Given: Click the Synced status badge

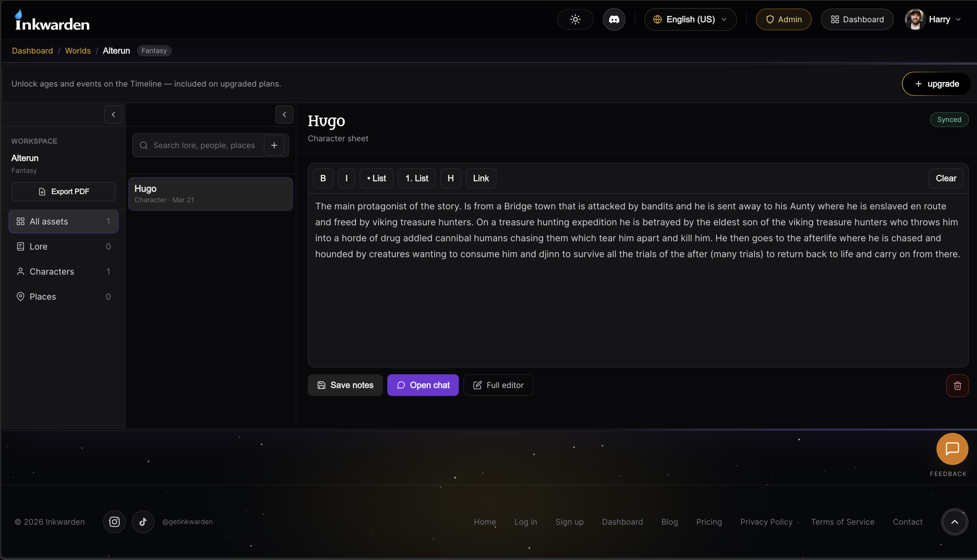Looking at the screenshot, I should pos(949,120).
